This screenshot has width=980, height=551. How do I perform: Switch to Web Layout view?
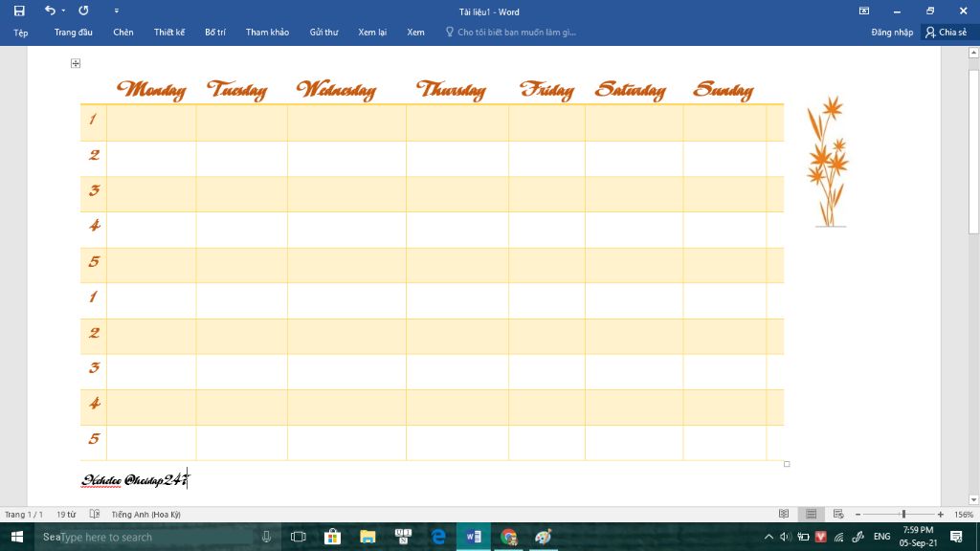click(x=838, y=514)
